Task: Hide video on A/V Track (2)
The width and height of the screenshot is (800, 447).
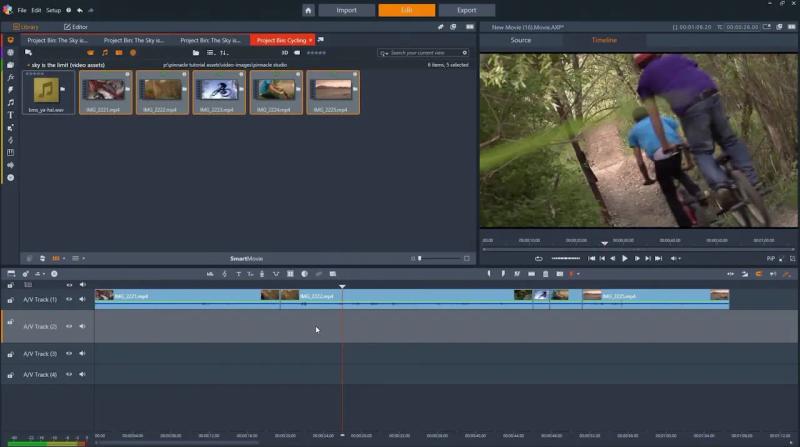Action: (69, 326)
